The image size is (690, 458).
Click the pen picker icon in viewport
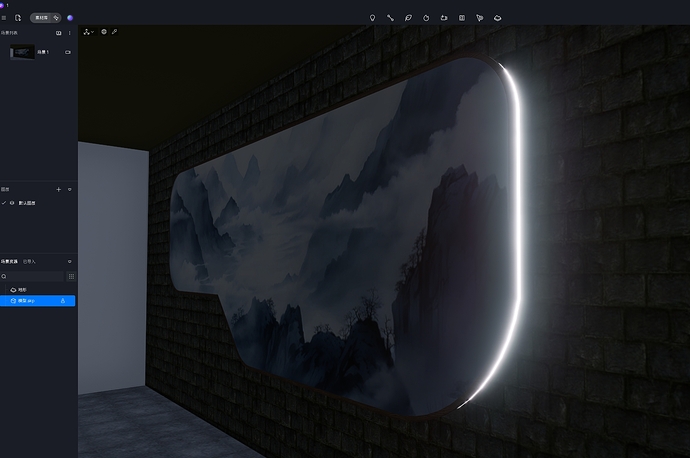click(x=114, y=32)
